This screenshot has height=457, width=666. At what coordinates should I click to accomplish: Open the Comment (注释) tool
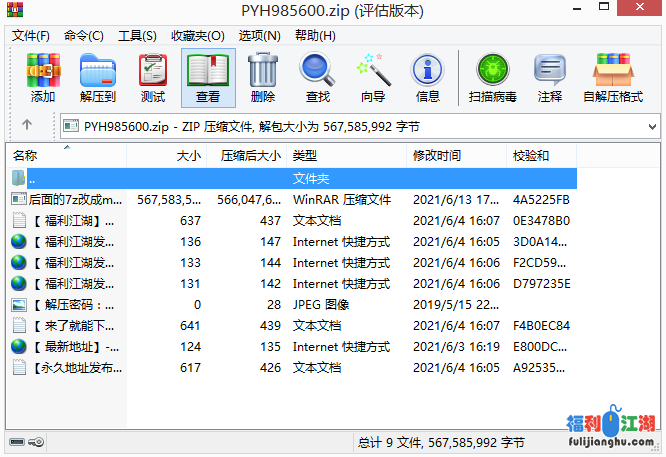[550, 78]
